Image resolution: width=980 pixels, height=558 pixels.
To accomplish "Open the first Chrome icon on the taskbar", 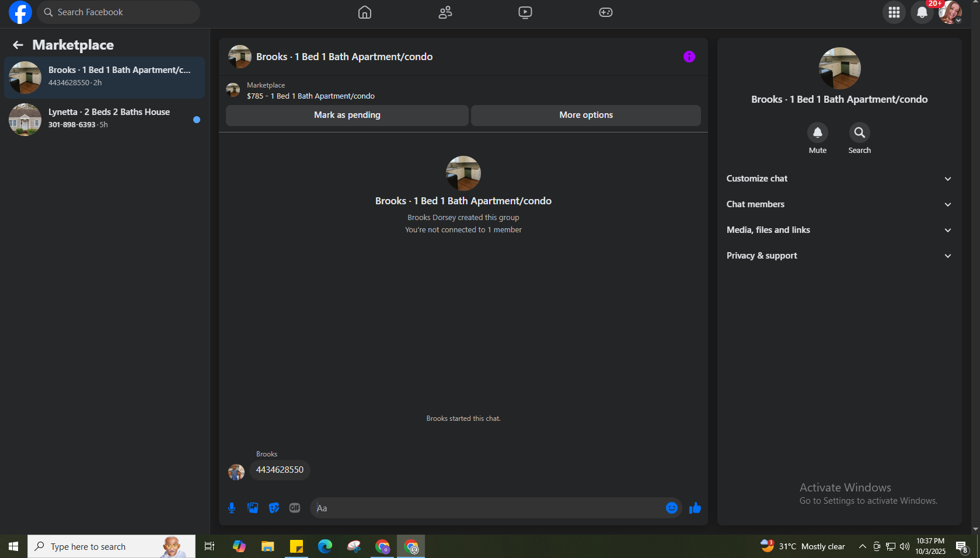I will (x=382, y=546).
